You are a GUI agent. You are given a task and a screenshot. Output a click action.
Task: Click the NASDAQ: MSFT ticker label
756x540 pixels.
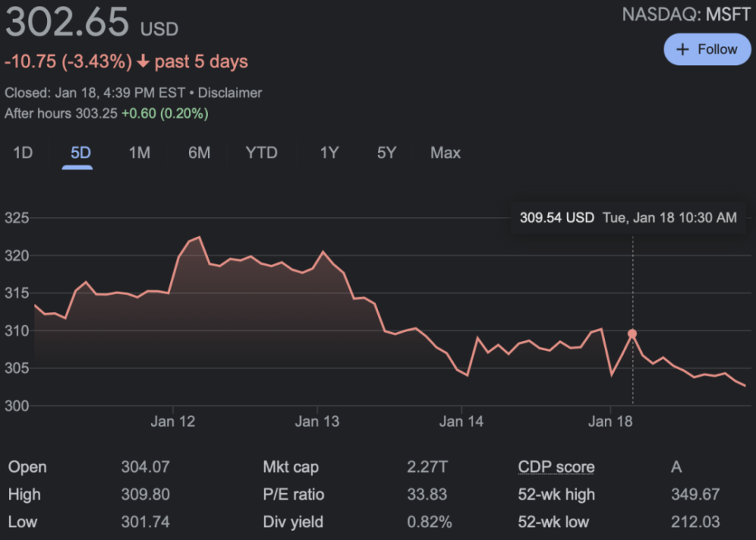tap(686, 14)
